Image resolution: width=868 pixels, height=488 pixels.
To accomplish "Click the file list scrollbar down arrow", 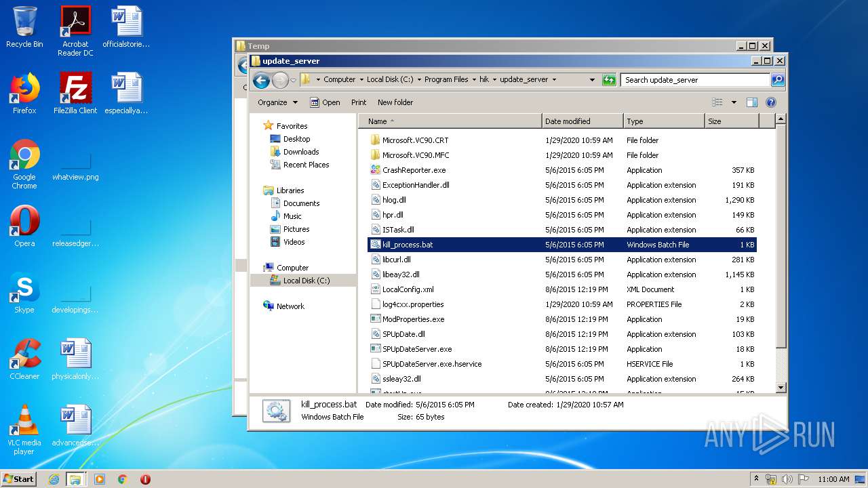I will tap(781, 387).
